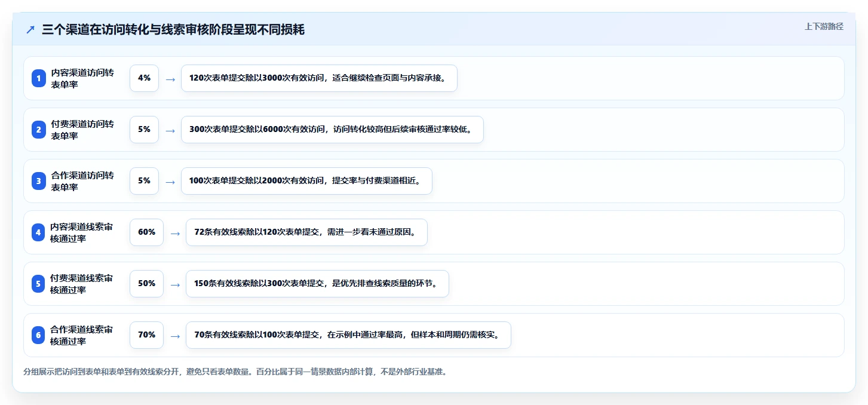Click the arrow after the 60% pill
This screenshot has width=868, height=405.
pyautogui.click(x=175, y=233)
